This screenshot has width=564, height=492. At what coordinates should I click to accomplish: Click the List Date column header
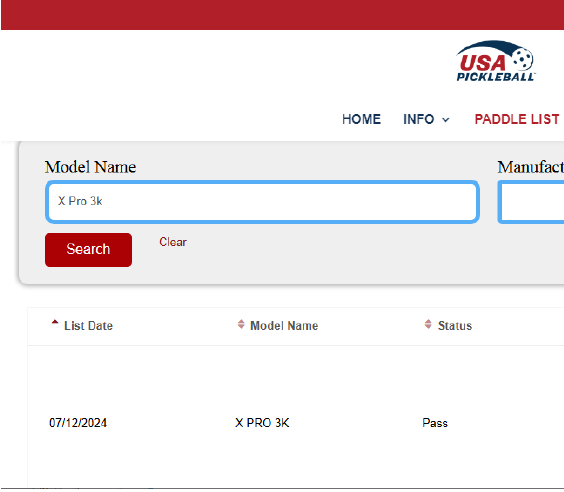point(88,326)
